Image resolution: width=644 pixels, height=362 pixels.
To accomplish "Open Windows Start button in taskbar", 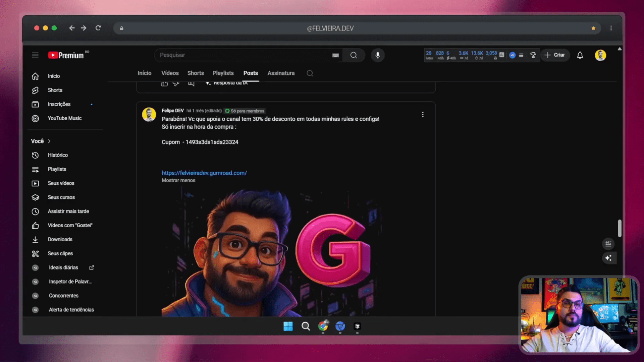I will (x=288, y=326).
